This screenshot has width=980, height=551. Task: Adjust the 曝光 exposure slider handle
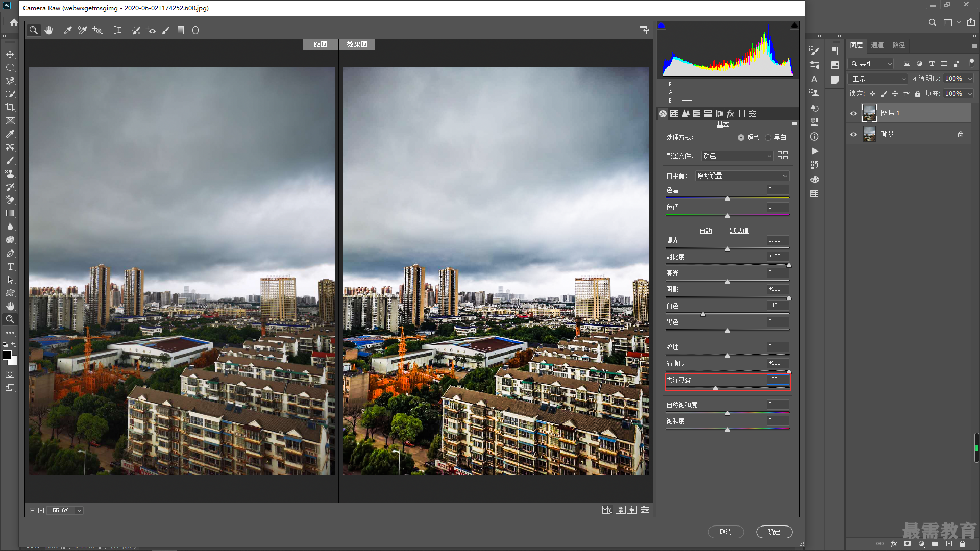pyautogui.click(x=727, y=249)
